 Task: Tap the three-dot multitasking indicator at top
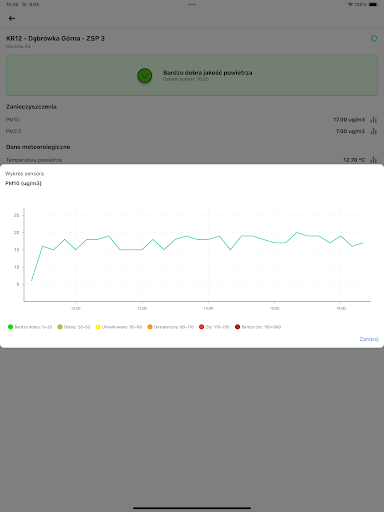coord(192,4)
